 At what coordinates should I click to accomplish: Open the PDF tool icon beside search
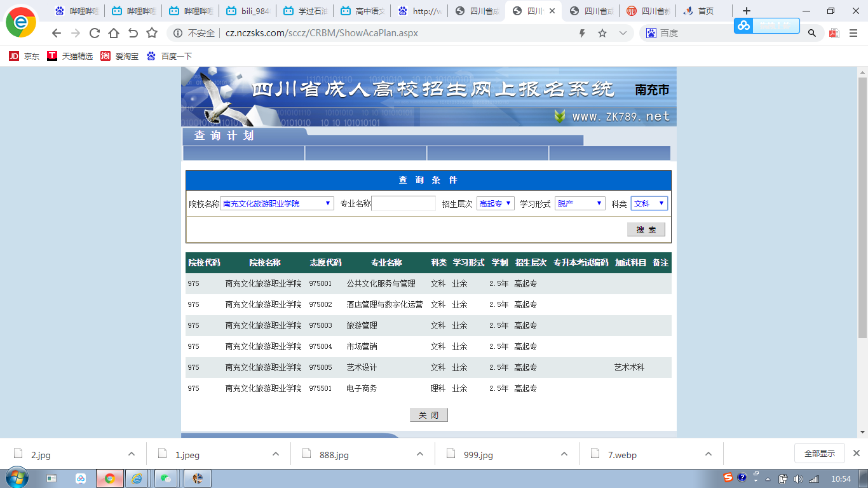[x=833, y=34]
